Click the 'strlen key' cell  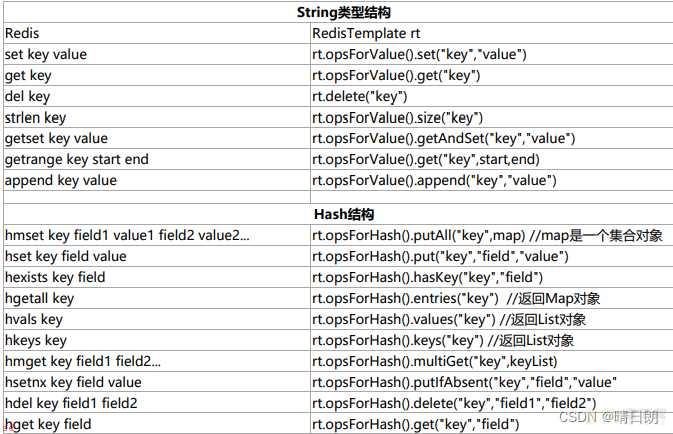(157, 117)
